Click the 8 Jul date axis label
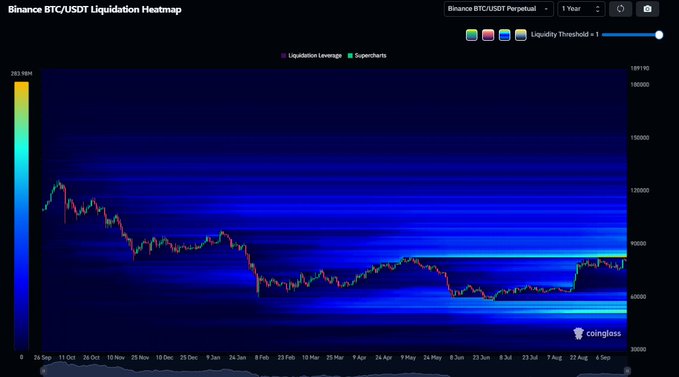679x377 pixels. [505, 358]
